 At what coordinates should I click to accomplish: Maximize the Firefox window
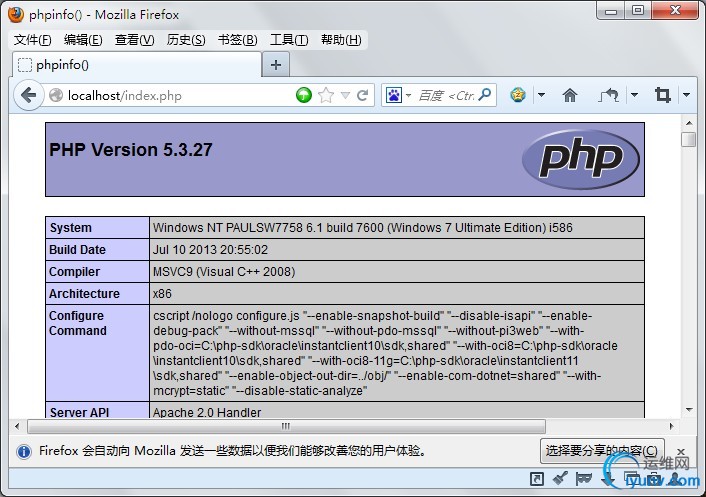click(x=638, y=10)
